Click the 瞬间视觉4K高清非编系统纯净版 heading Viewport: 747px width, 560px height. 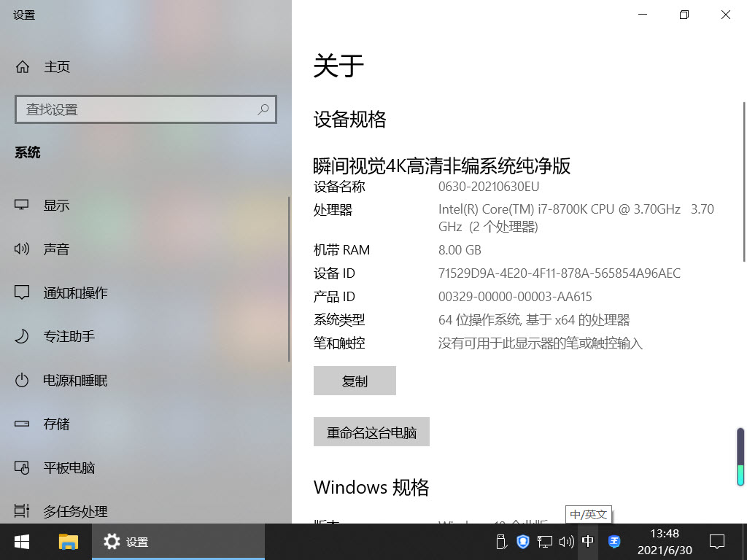tap(441, 166)
